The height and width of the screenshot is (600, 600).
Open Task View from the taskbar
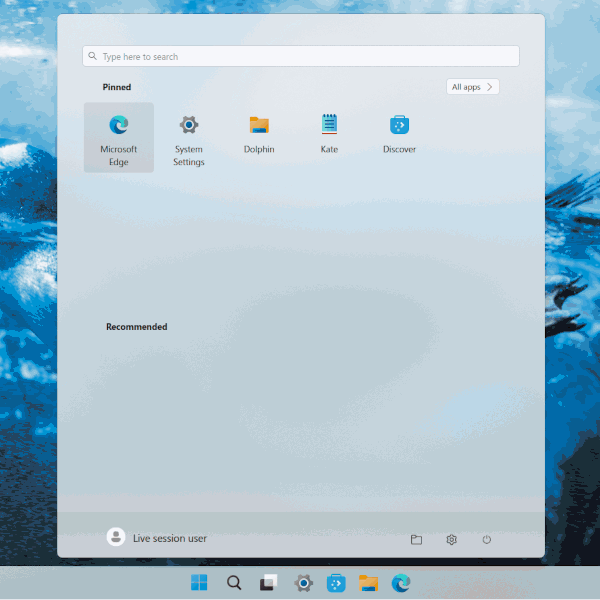click(268, 583)
